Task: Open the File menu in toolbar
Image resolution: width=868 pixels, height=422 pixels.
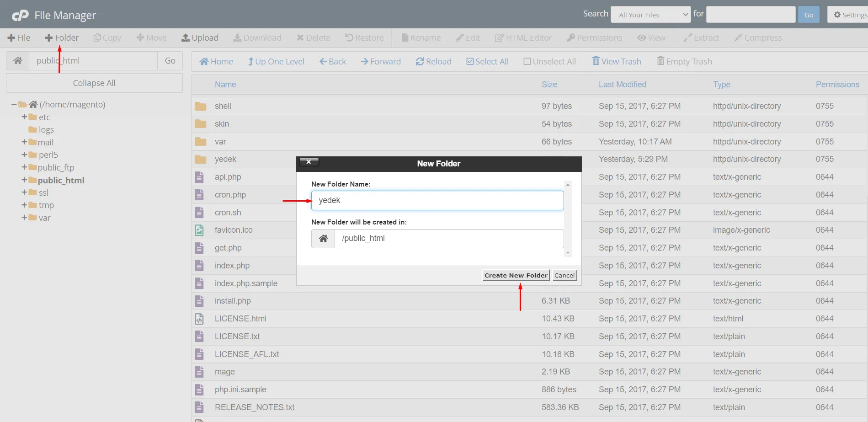Action: point(19,38)
